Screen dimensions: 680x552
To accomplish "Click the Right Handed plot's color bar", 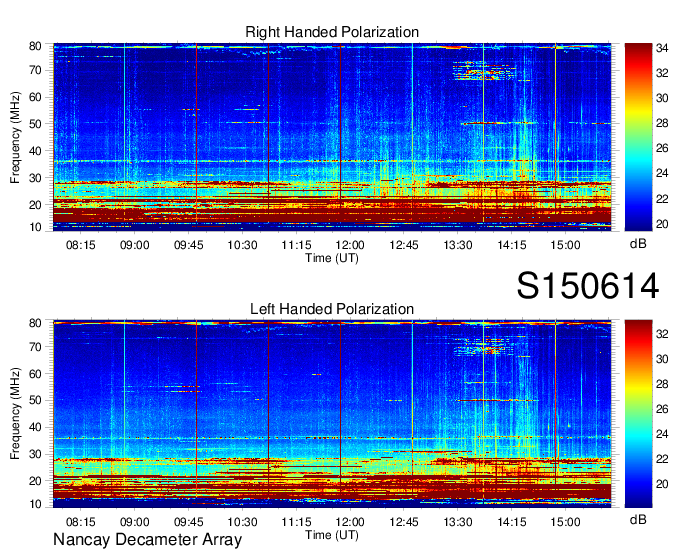I will pos(638,137).
